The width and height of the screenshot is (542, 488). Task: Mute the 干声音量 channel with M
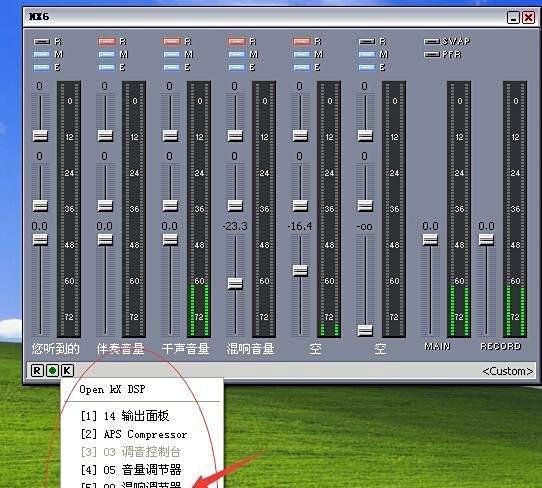click(x=172, y=54)
